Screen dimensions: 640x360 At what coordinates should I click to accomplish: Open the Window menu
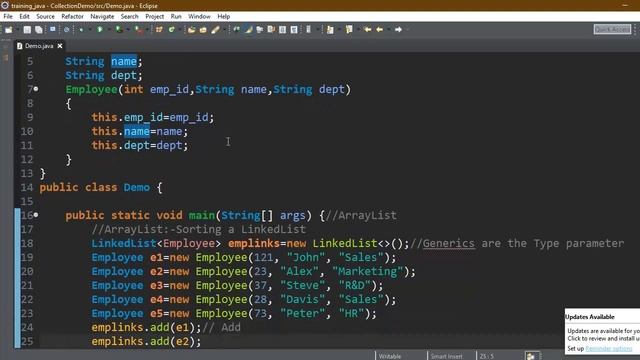(199, 16)
